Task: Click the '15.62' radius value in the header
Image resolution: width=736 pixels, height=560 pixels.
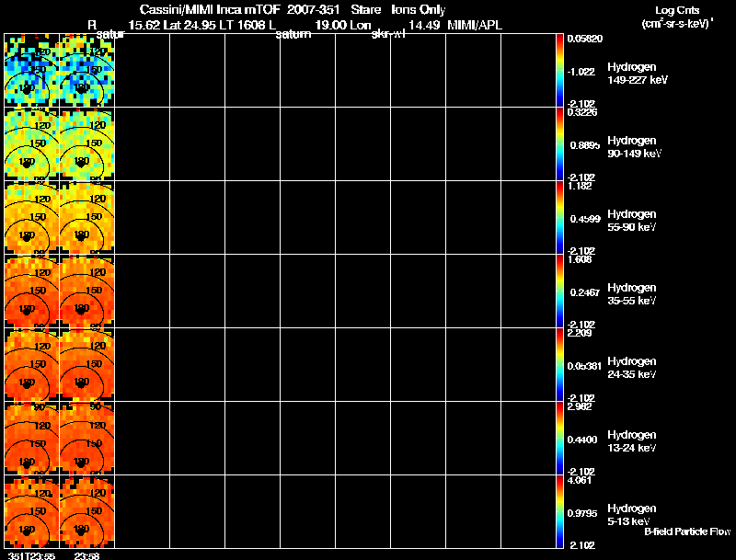Action: tap(144, 26)
